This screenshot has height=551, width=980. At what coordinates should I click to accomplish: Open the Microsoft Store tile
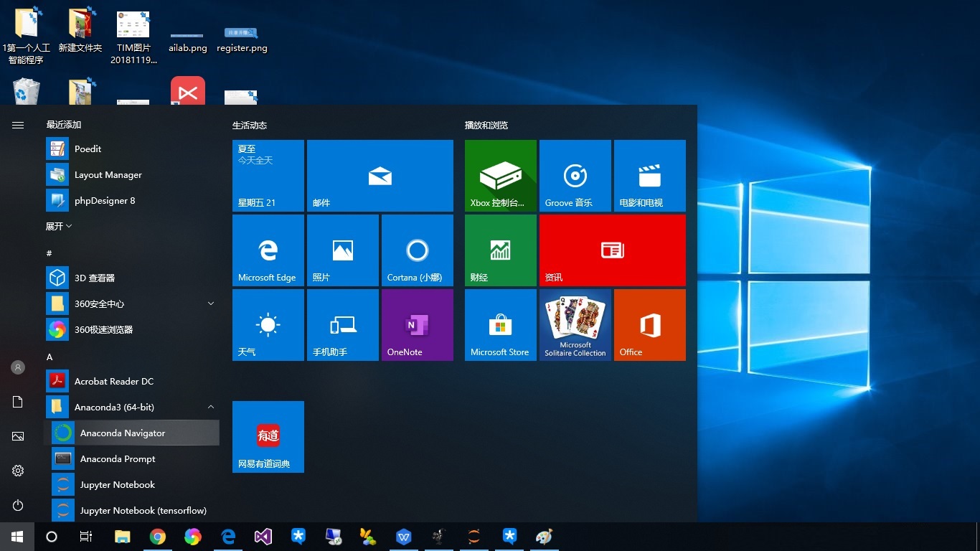(501, 325)
